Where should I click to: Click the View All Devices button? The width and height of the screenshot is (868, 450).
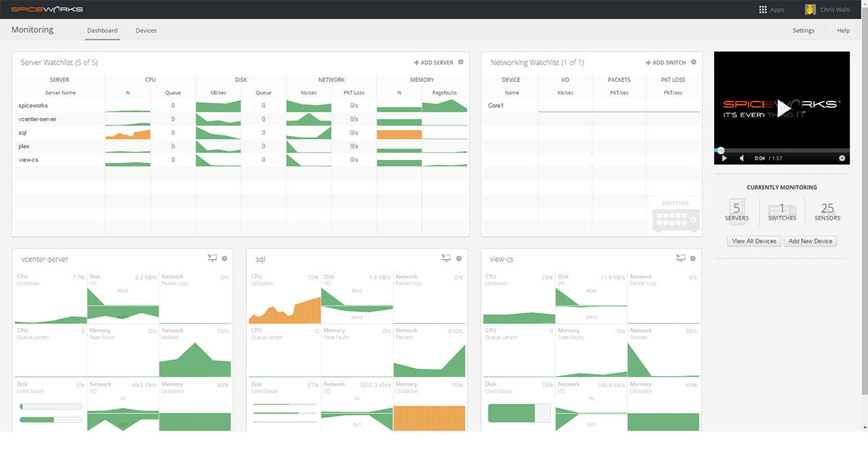(755, 241)
